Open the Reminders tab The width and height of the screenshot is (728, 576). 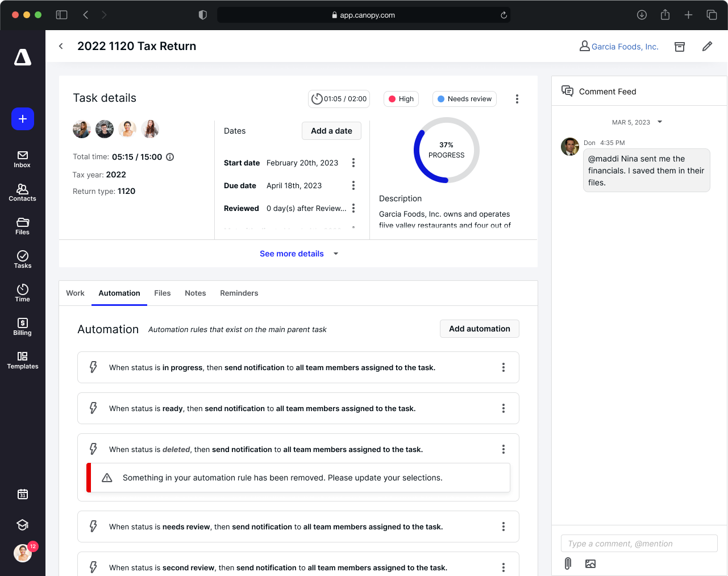click(239, 293)
